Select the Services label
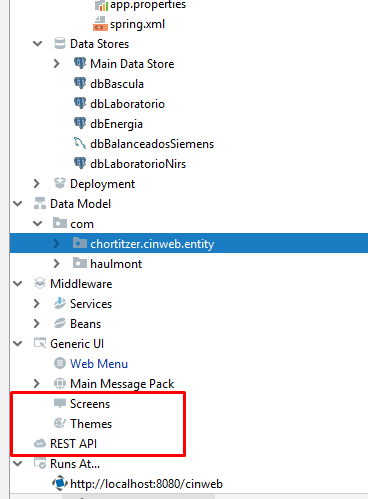Image resolution: width=368 pixels, height=499 pixels. pyautogui.click(x=91, y=304)
